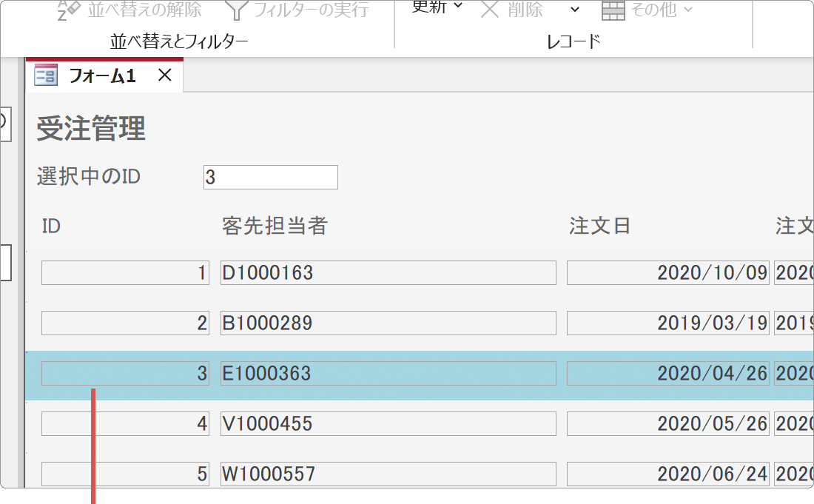Click the 削除 (delete) X icon
Image resolution: width=814 pixels, height=504 pixels.
click(489, 8)
